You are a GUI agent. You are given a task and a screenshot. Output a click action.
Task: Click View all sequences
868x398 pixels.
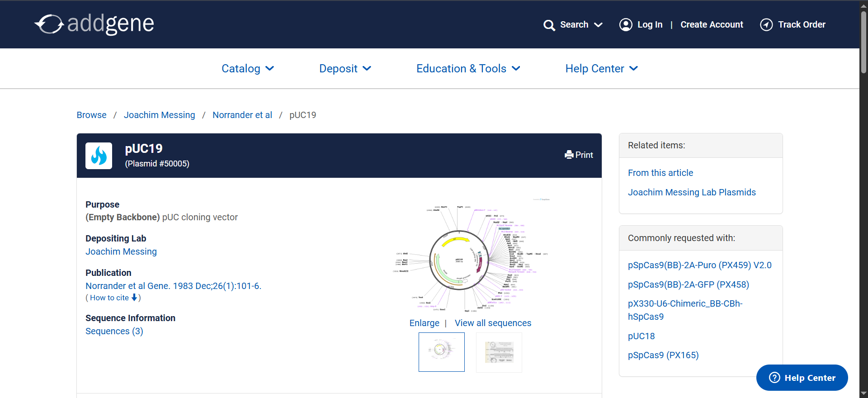click(x=493, y=323)
